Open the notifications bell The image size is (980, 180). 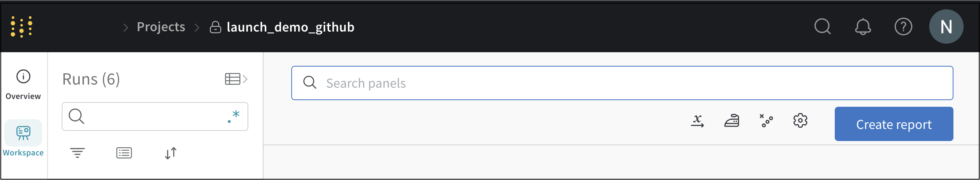[863, 27]
